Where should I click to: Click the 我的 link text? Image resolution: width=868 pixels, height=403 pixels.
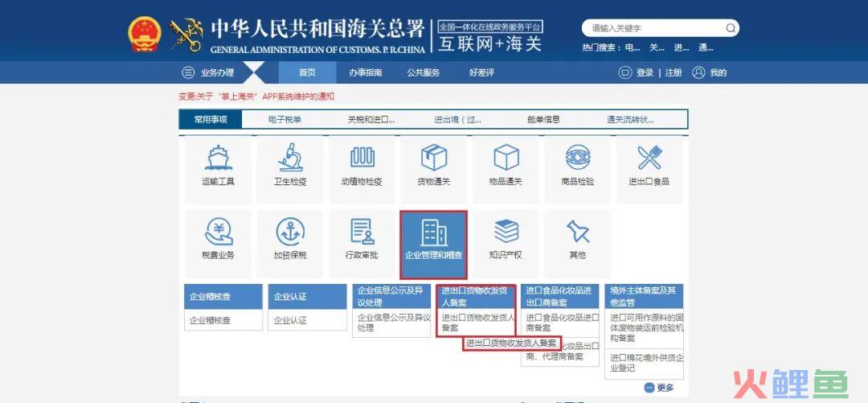point(718,72)
